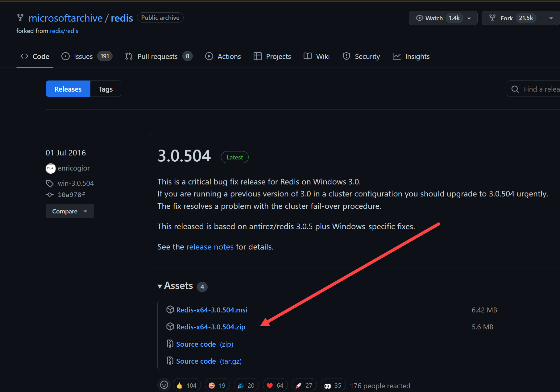This screenshot has height=392, width=560.
Task: Click the package icon beside the .msi asset
Action: pyautogui.click(x=170, y=309)
